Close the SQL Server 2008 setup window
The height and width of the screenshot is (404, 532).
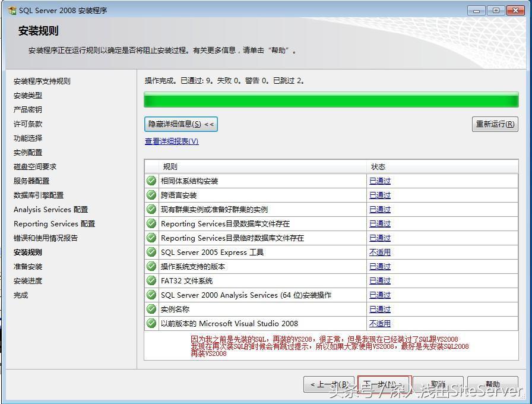515,11
